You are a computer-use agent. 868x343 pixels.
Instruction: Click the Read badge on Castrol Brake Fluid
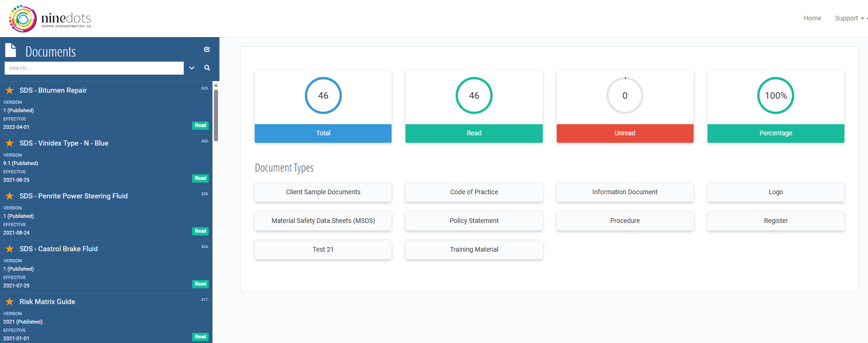[200, 284]
